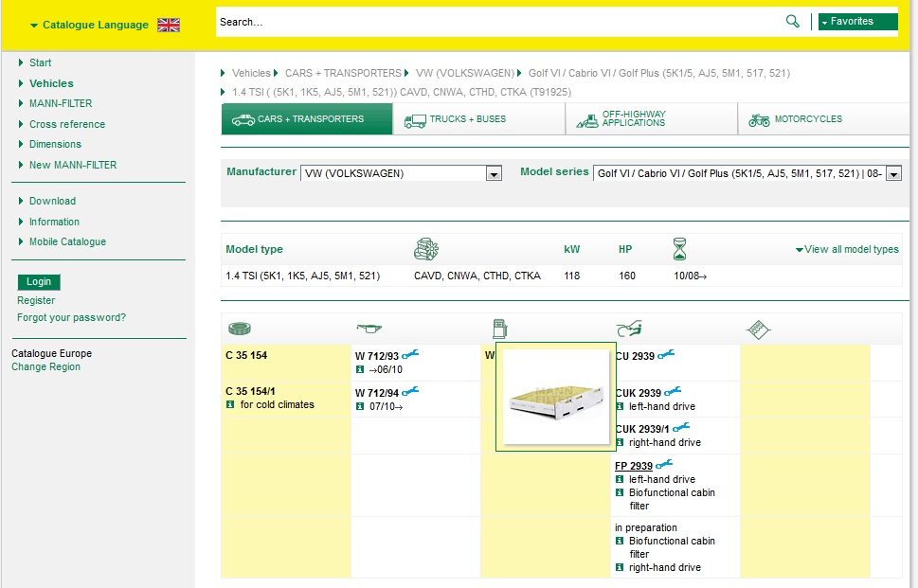Click the cabin filter column icon
918x588 pixels.
tap(629, 329)
